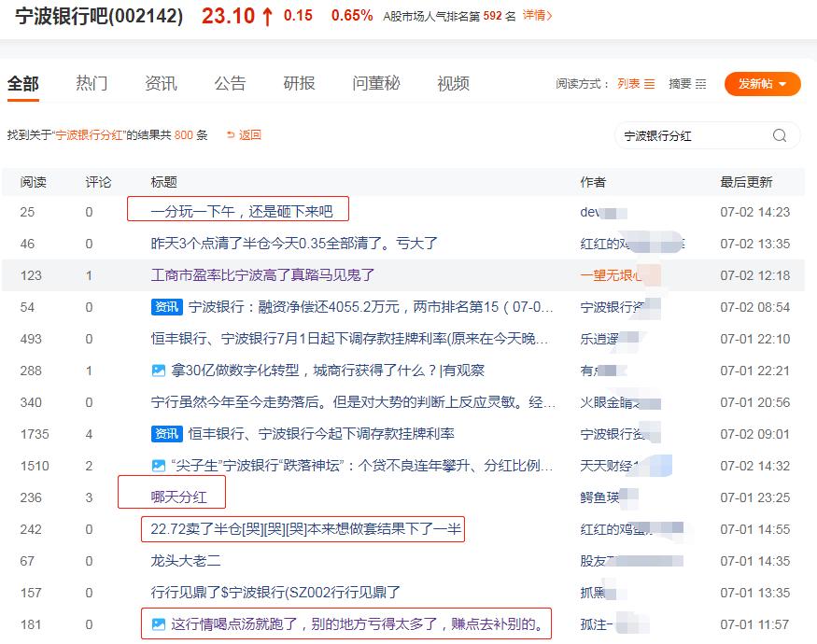Click the 资讯 badge on 今起下调存款挂牌利率 post

click(167, 433)
